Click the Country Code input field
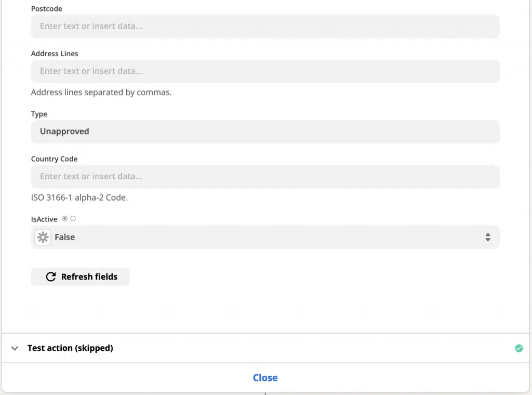Viewport: 532px width, 395px height. click(x=265, y=177)
